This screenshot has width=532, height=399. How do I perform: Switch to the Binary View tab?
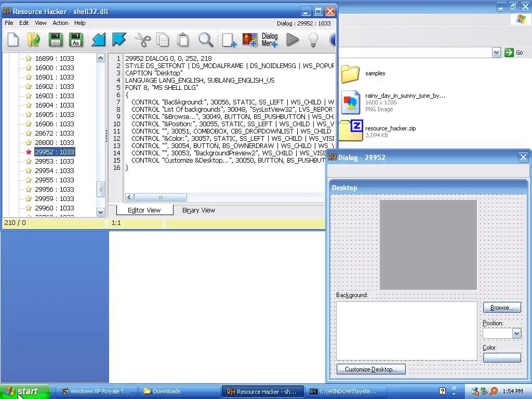[x=198, y=210]
